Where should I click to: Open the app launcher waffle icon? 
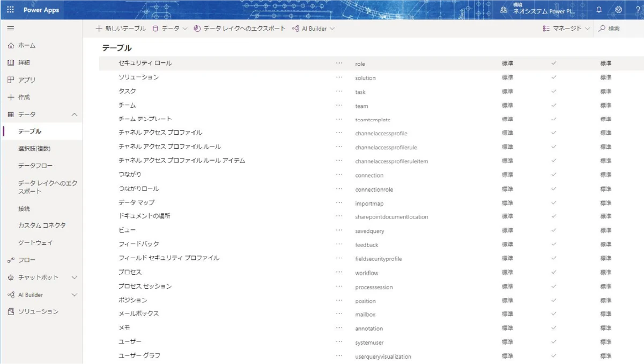10,10
